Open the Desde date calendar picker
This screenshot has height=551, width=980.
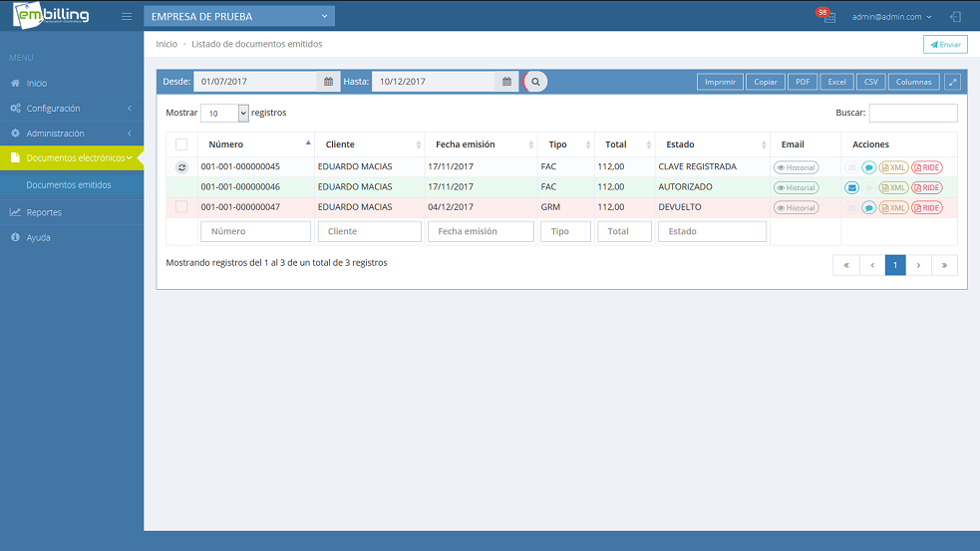pos(330,82)
